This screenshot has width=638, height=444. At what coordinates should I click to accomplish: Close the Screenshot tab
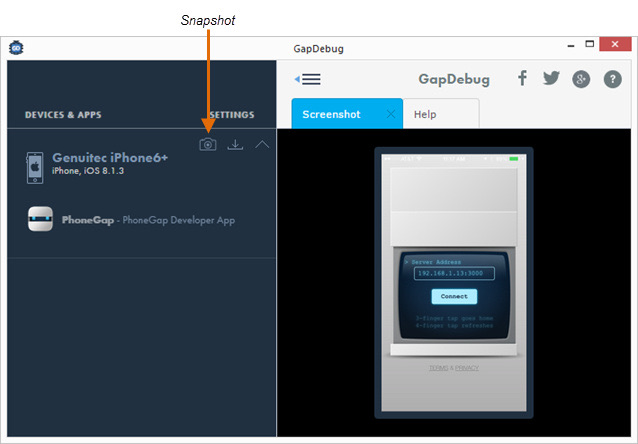391,114
